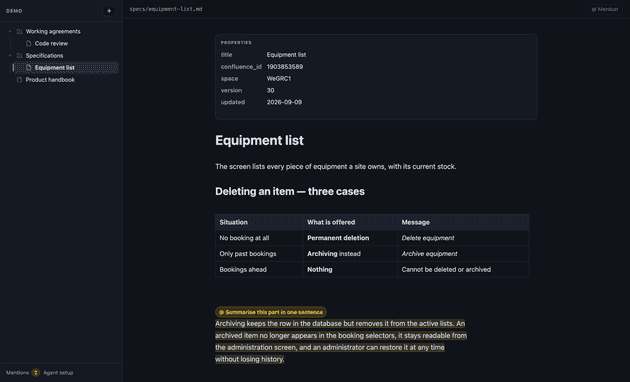This screenshot has height=382, width=630.
Task: Collapse the Working agreements folder chevron
Action: point(10,31)
